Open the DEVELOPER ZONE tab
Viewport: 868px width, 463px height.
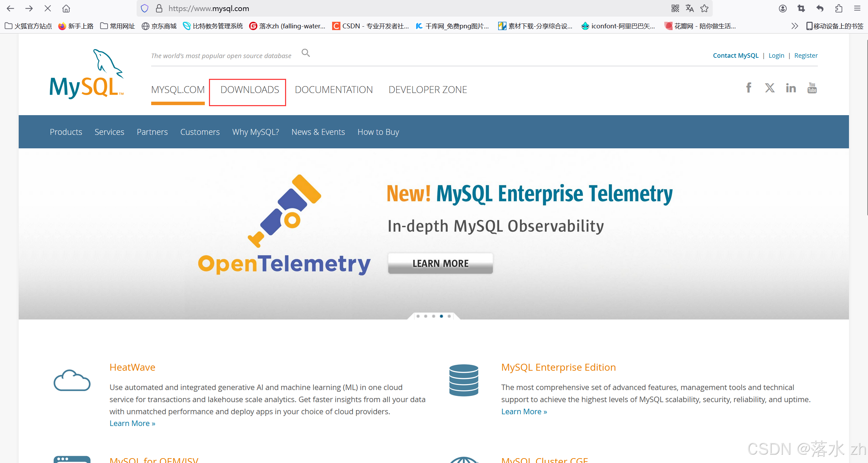pyautogui.click(x=428, y=90)
